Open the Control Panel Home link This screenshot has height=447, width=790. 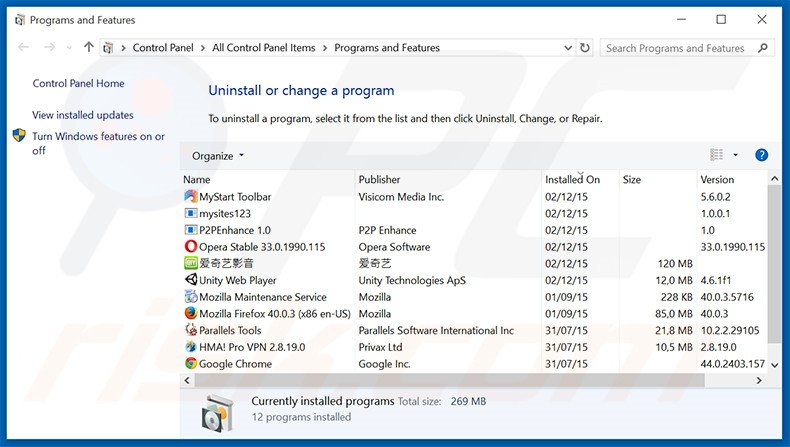78,83
